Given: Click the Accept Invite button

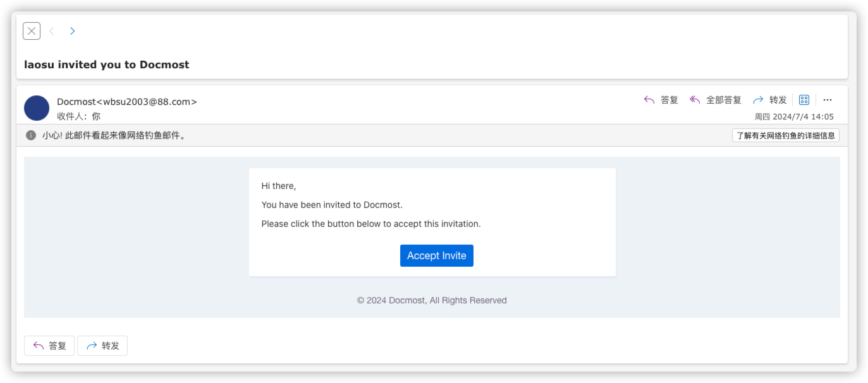Looking at the screenshot, I should [x=437, y=255].
